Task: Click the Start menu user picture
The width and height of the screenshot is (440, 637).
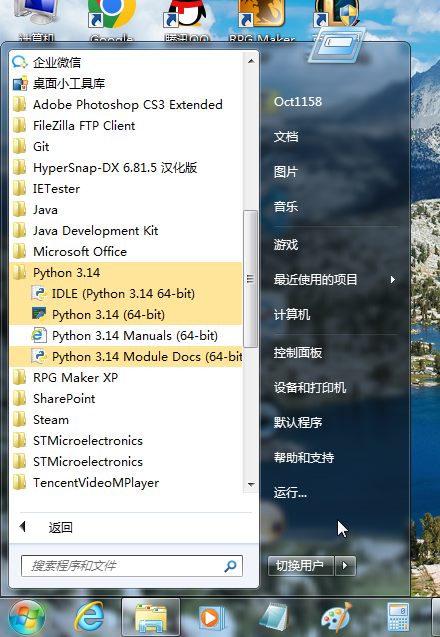Action: pyautogui.click(x=337, y=44)
